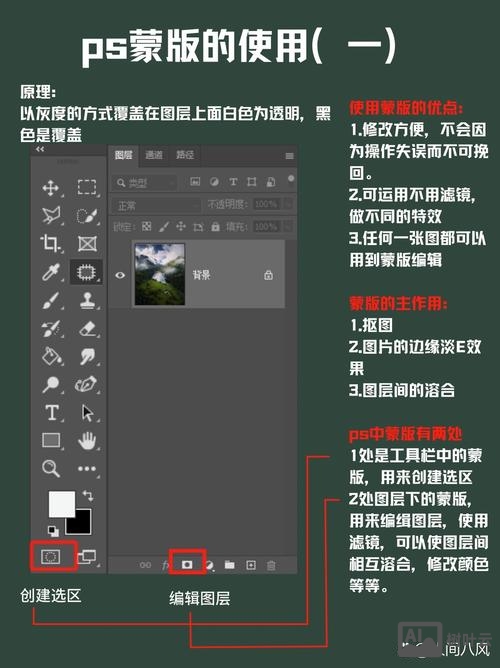Click the 背景 layer name
Screen dimensions: 500x668
201,275
